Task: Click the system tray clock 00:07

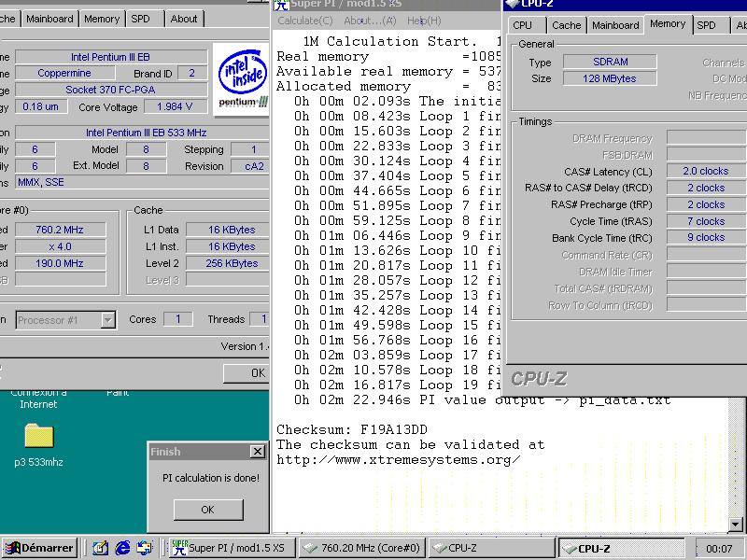Action: click(719, 549)
